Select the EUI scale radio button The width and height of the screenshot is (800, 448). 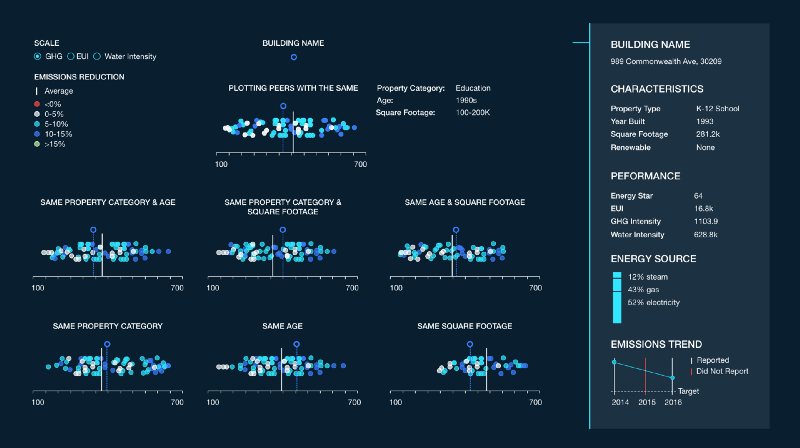tap(71, 57)
